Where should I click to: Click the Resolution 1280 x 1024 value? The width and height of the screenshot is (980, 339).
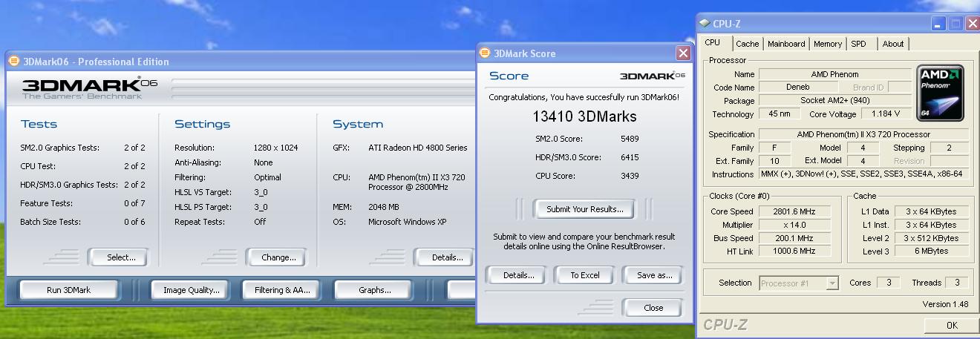275,148
